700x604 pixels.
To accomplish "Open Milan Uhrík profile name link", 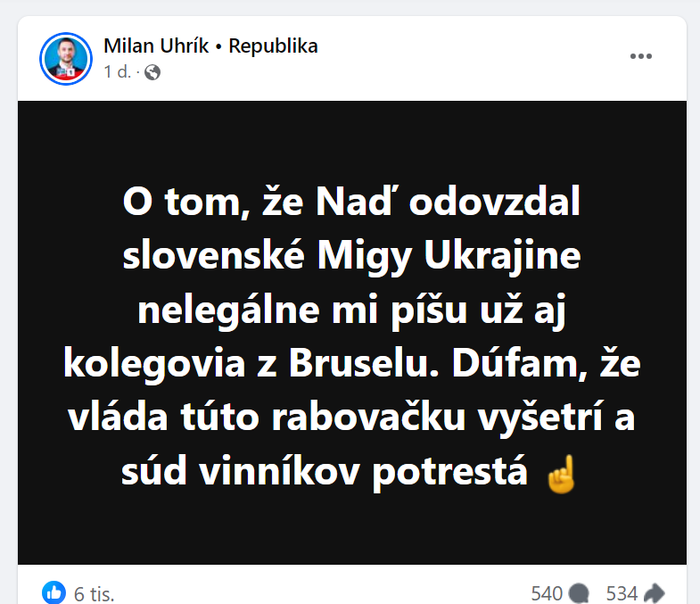I will [156, 46].
